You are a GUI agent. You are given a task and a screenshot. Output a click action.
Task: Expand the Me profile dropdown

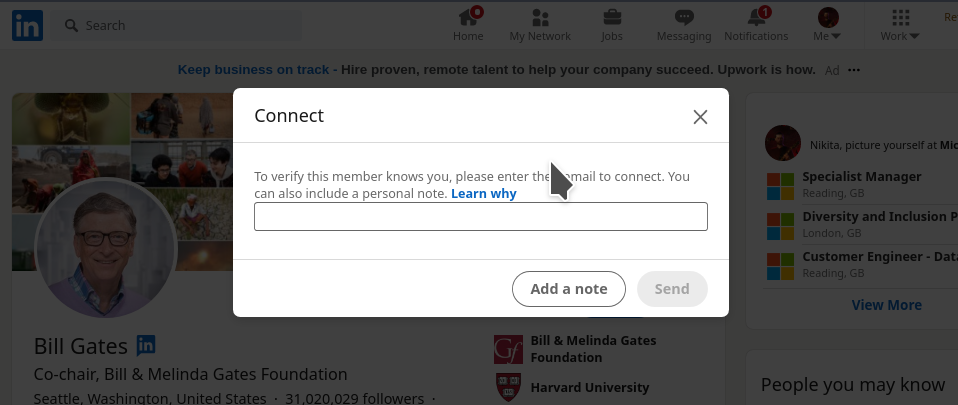tap(828, 24)
